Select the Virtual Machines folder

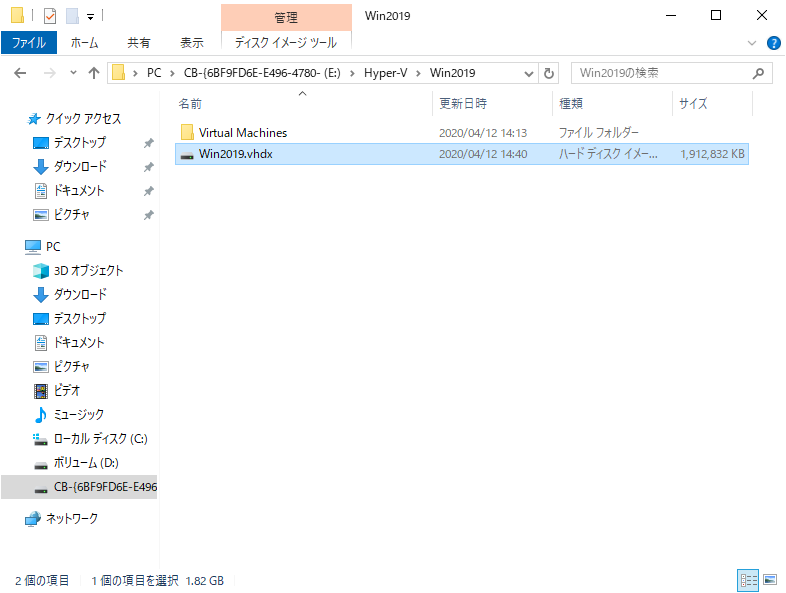(462, 133)
